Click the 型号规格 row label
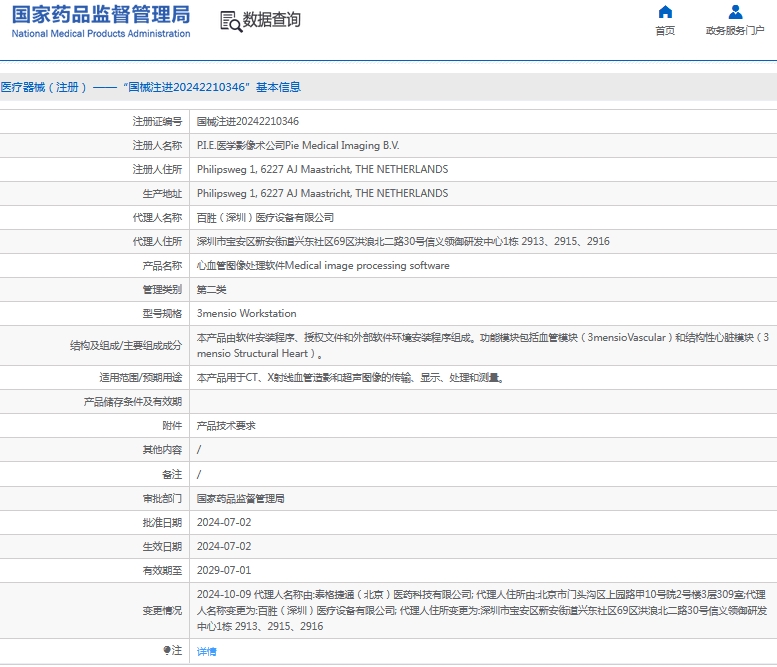Image resolution: width=777 pixels, height=667 pixels. (x=162, y=314)
